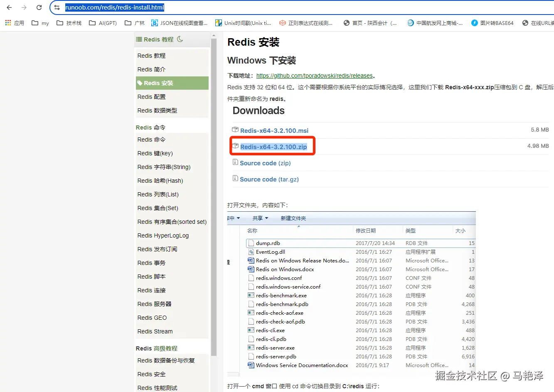Viewport: 554px width, 392px height.
Task: Click the file icon beside Source code (tar.gz)
Action: [235, 179]
